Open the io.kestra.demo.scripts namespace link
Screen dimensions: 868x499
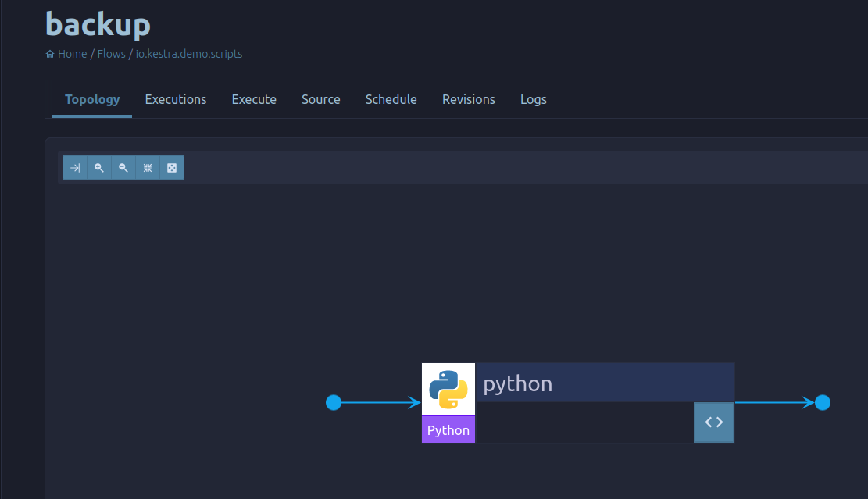[x=189, y=54]
